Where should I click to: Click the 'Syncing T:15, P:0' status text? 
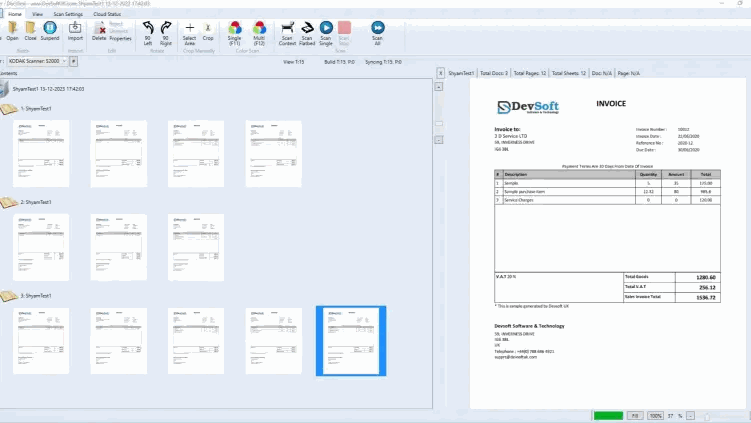pyautogui.click(x=383, y=62)
